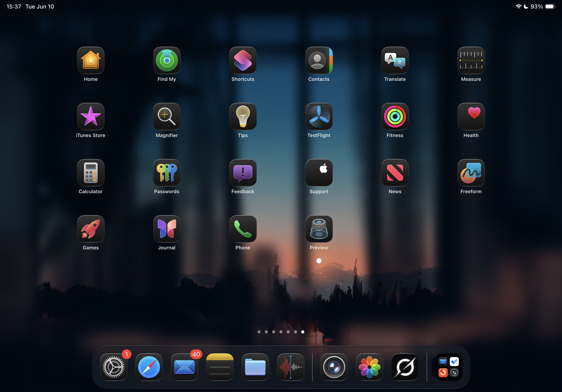Tap the Tue Jun 10 date
The width and height of the screenshot is (562, 392).
[40, 7]
